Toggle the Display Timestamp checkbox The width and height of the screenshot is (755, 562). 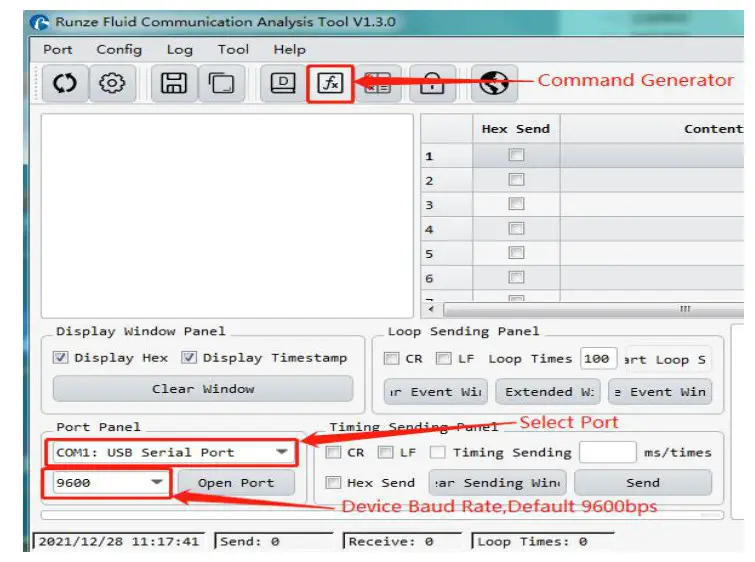pyautogui.click(x=189, y=357)
